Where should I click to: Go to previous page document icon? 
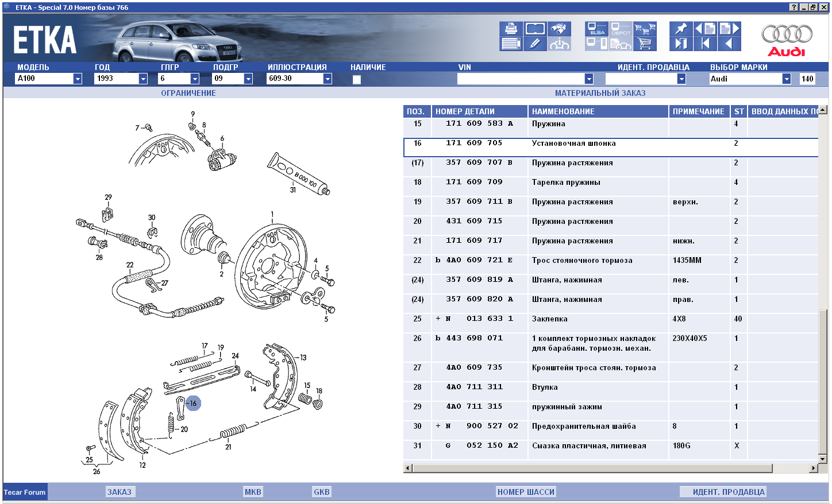(x=705, y=29)
